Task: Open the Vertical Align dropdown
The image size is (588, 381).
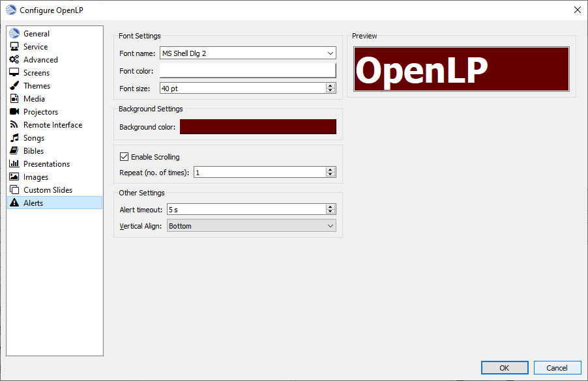Action: coord(330,226)
